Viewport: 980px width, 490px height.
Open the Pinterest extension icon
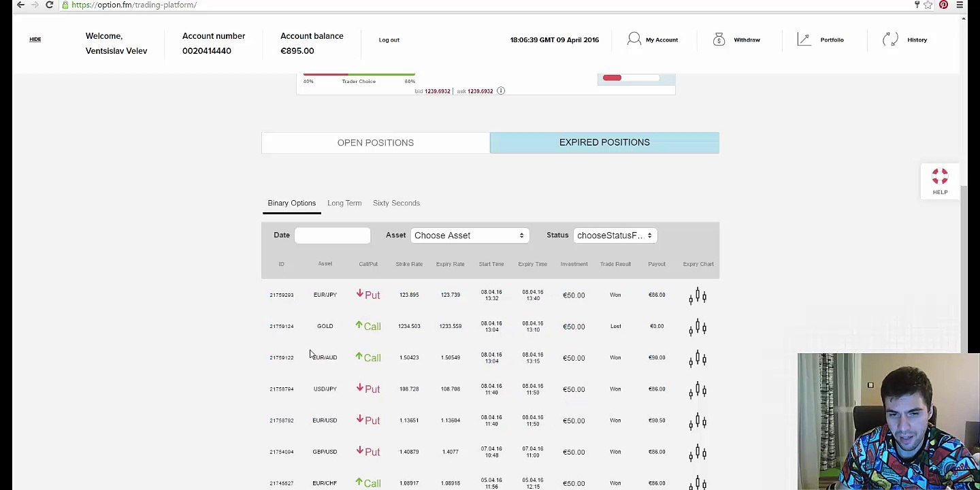point(943,5)
